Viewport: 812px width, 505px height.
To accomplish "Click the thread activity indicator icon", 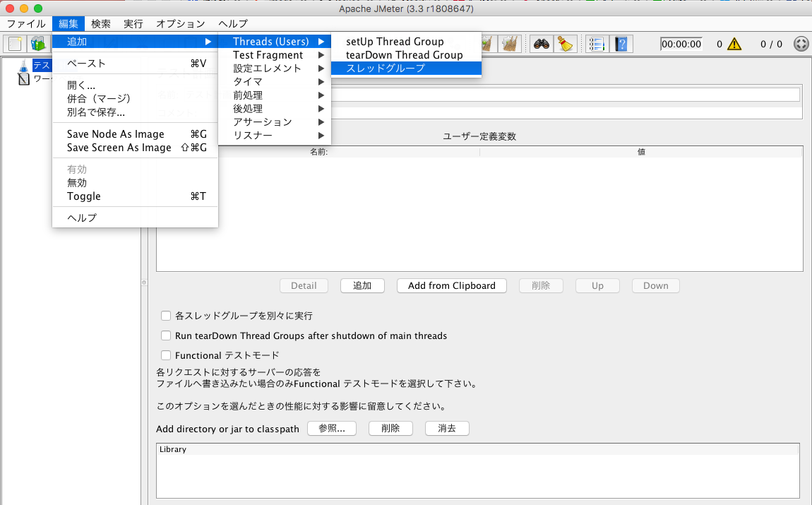I will pos(801,44).
